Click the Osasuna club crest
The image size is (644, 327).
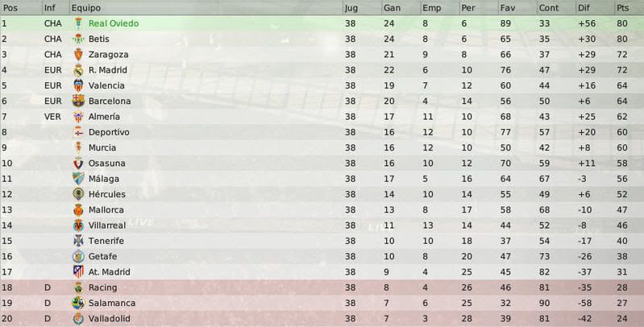[78, 163]
